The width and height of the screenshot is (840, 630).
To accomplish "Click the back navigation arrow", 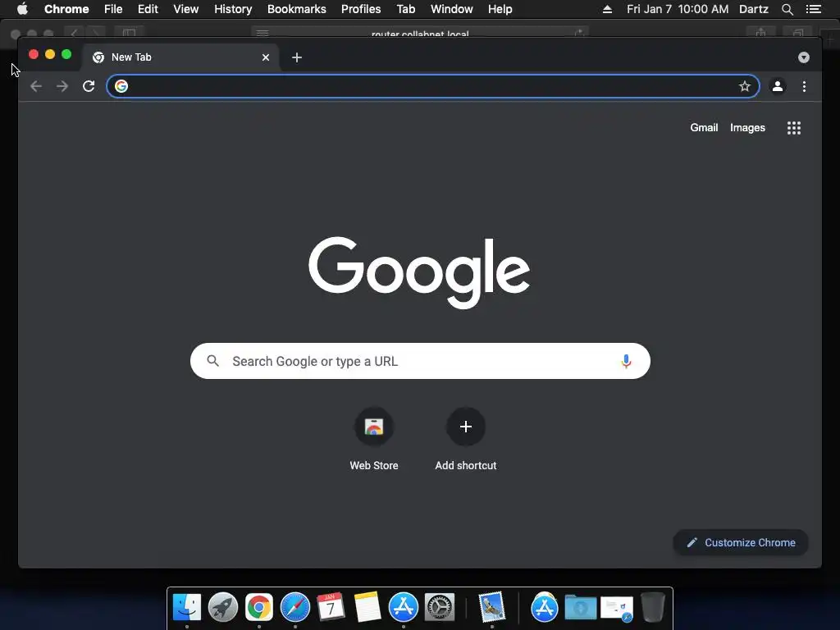I will point(36,86).
